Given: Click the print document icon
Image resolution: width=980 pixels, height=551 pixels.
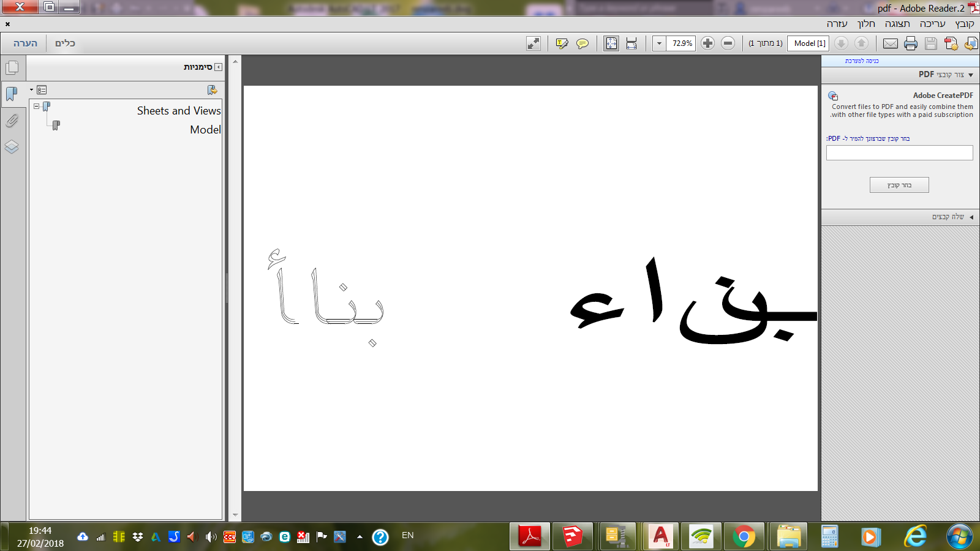Looking at the screenshot, I should tap(911, 43).
